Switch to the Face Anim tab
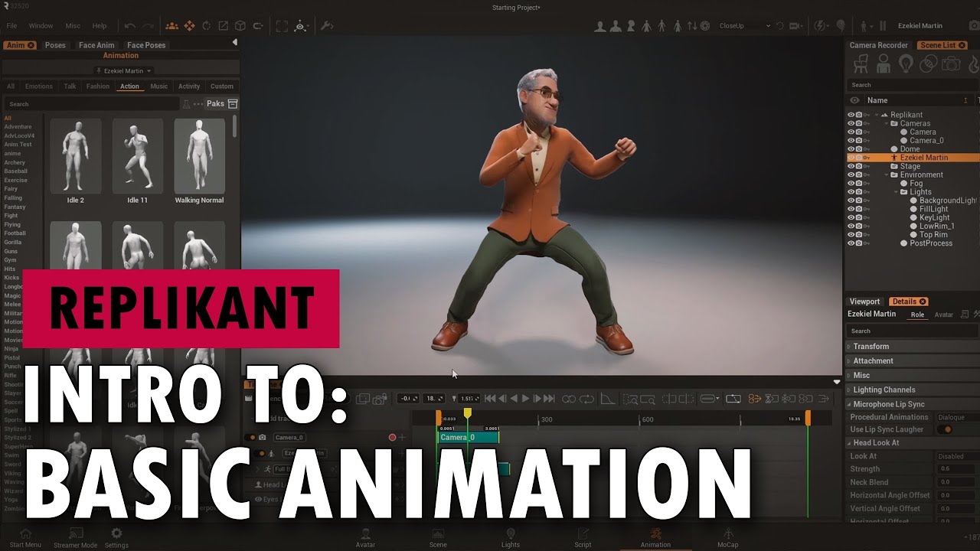The height and width of the screenshot is (551, 980). click(96, 45)
